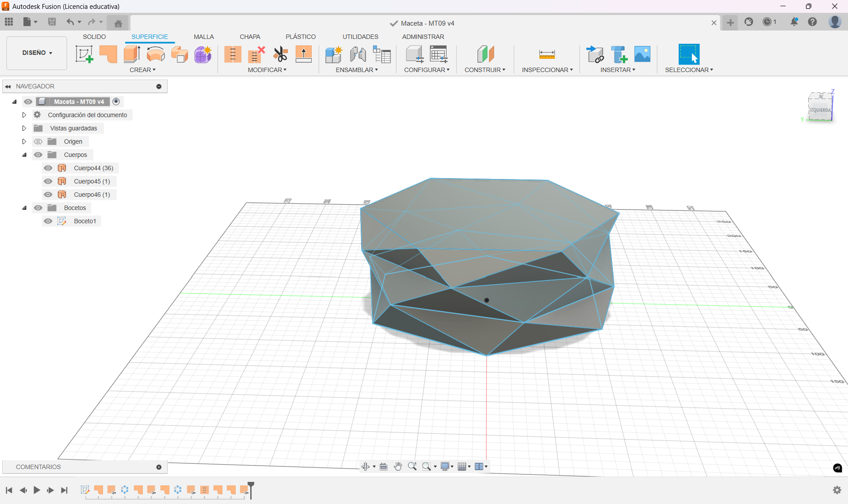The width and height of the screenshot is (848, 504).
Task: Jump to timeline beginning
Action: [9, 490]
